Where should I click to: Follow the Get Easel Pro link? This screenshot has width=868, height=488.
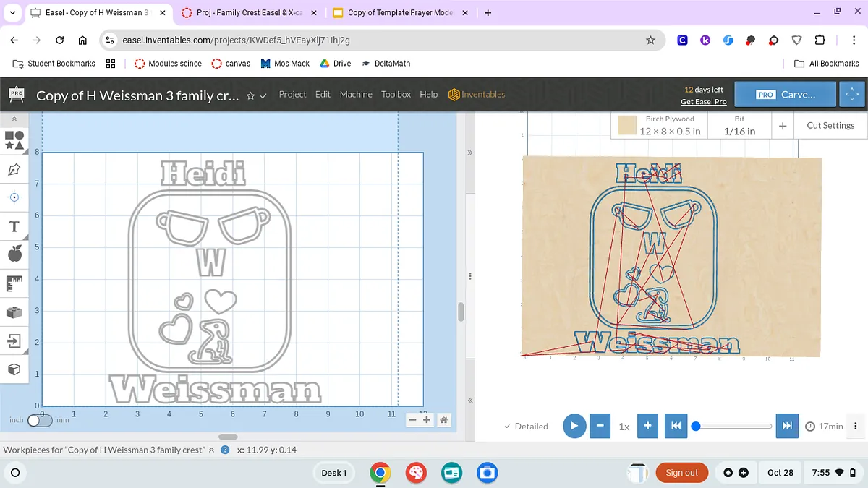point(703,102)
